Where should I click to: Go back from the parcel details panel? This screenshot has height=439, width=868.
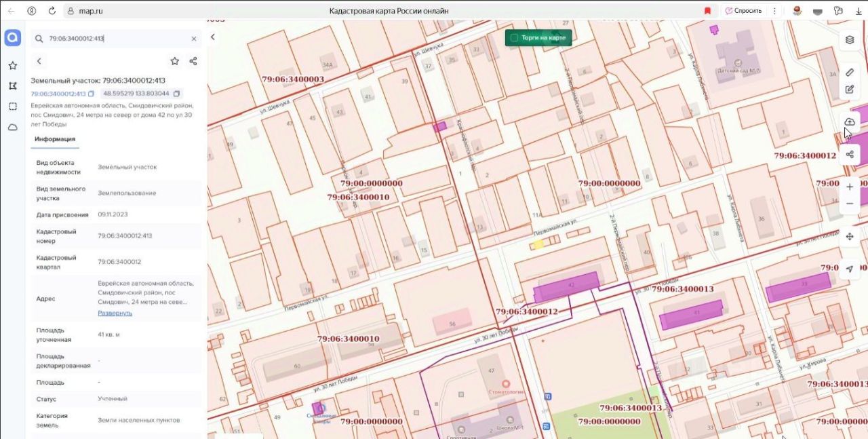tap(39, 61)
